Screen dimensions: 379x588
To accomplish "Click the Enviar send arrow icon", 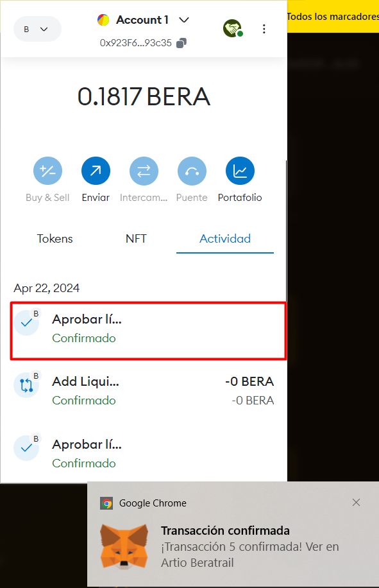I will [96, 171].
